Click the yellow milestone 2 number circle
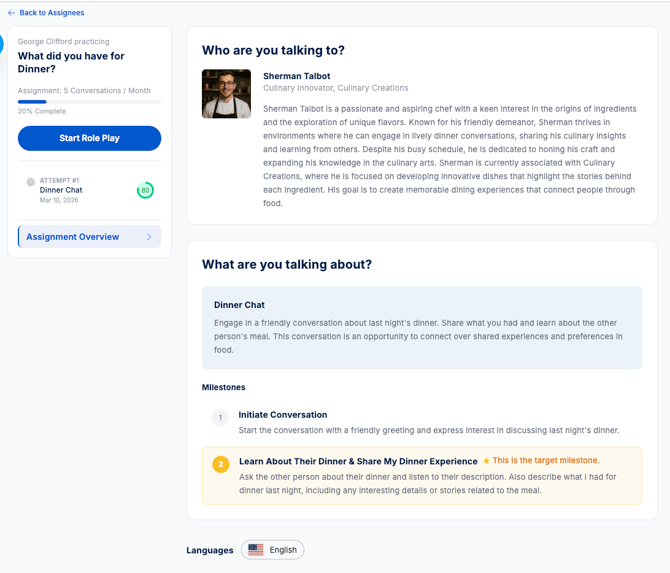 220,464
